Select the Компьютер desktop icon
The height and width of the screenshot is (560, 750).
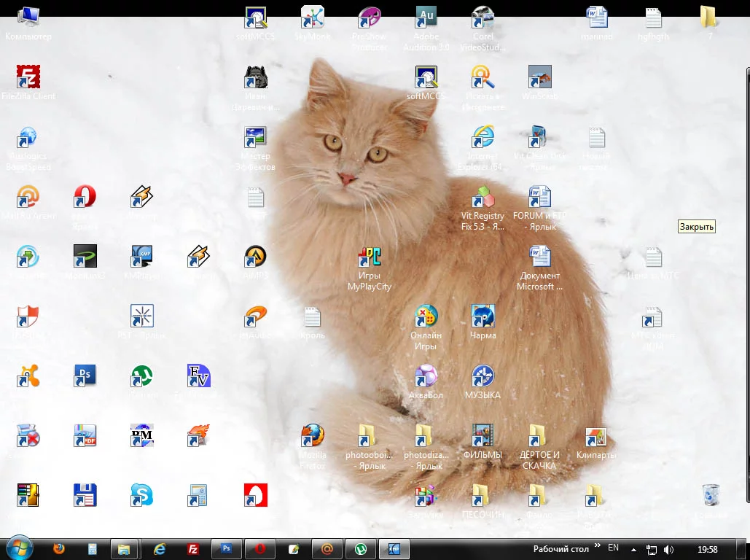tap(28, 17)
